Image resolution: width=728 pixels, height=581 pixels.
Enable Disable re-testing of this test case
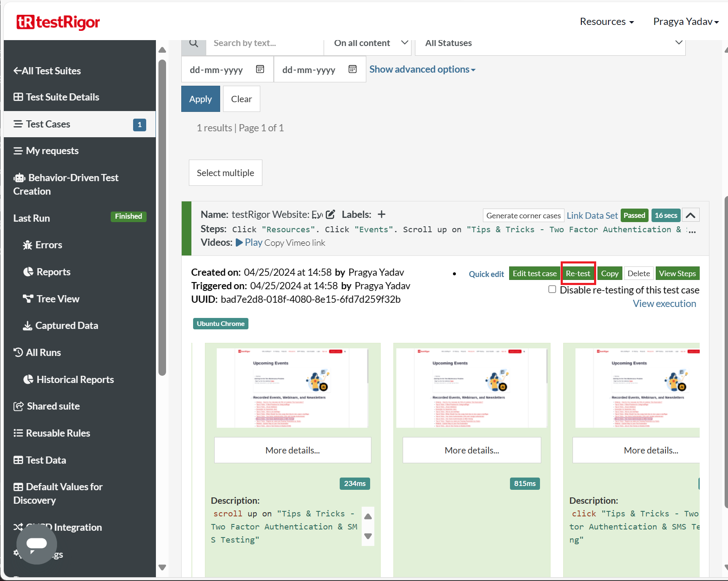click(552, 289)
